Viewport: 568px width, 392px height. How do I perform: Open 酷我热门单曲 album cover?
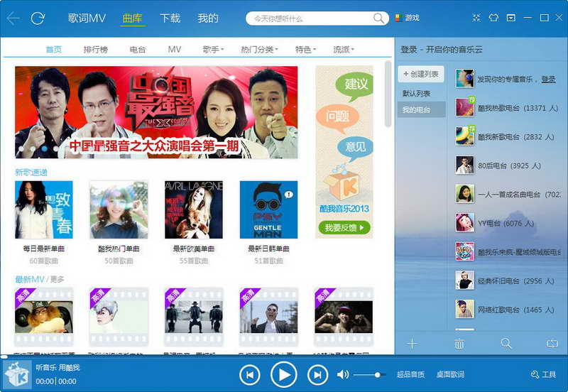point(119,209)
